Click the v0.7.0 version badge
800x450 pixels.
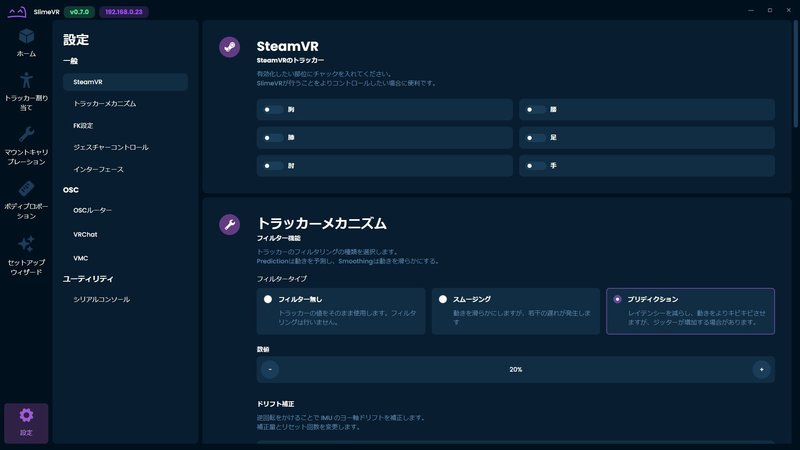(79, 12)
